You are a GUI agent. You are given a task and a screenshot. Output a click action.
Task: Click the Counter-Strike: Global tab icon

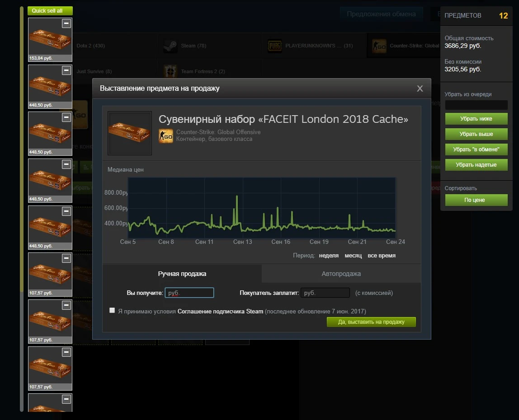(x=379, y=46)
